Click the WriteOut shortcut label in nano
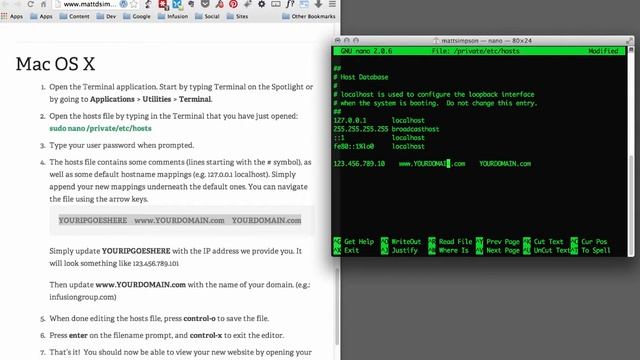 [x=406, y=242]
